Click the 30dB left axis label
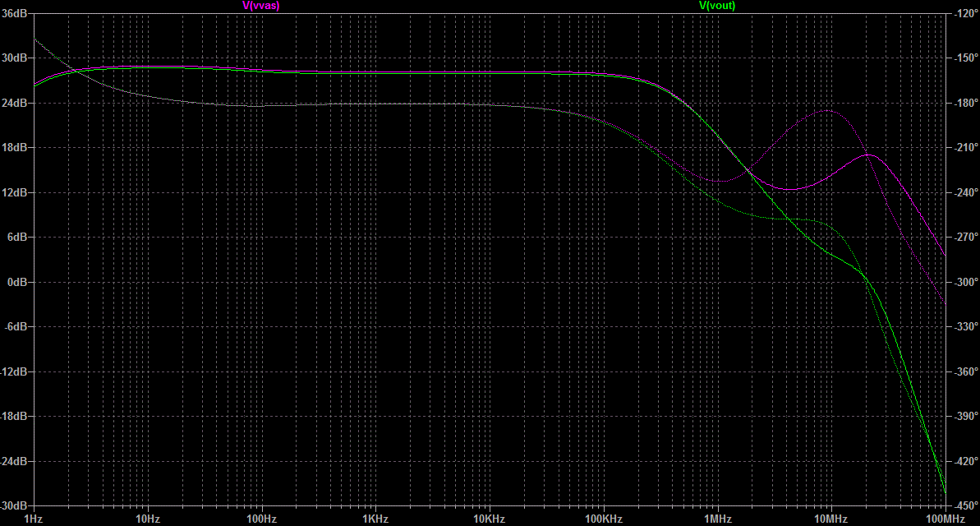Screen dimensions: 980x526 [x=14, y=58]
